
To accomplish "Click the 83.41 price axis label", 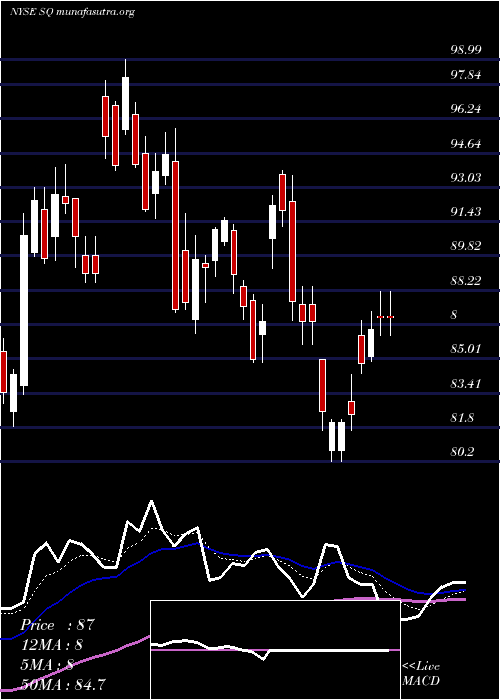I will 466,383.
